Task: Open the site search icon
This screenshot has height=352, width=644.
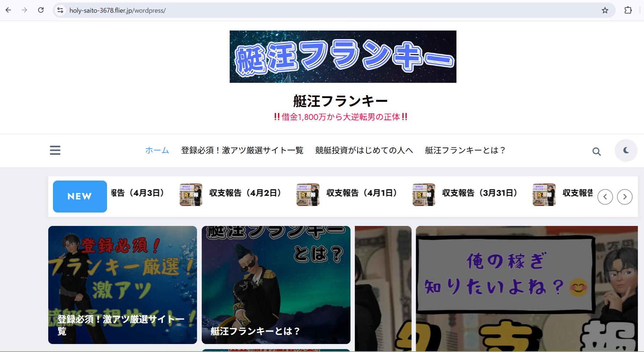Action: [x=596, y=151]
